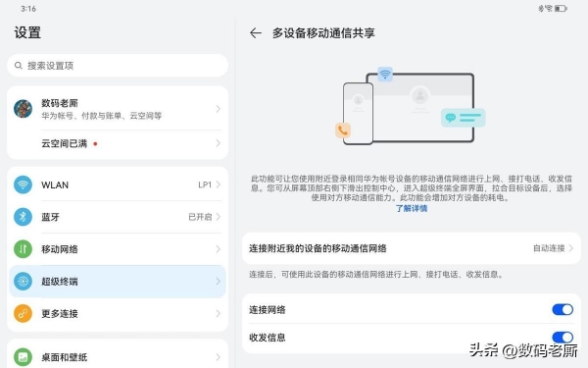This screenshot has width=588, height=368.
Task: Click the battery status icon
Action: [561, 8]
